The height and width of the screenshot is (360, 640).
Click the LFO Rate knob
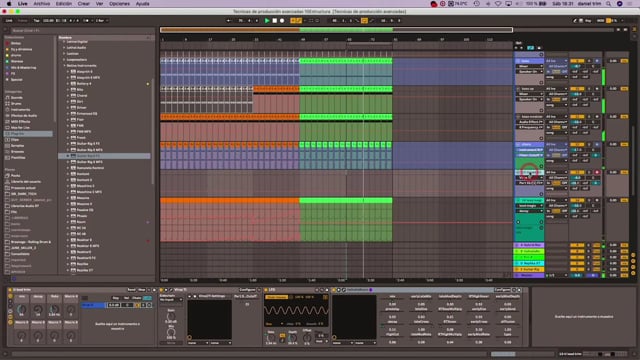point(271,338)
